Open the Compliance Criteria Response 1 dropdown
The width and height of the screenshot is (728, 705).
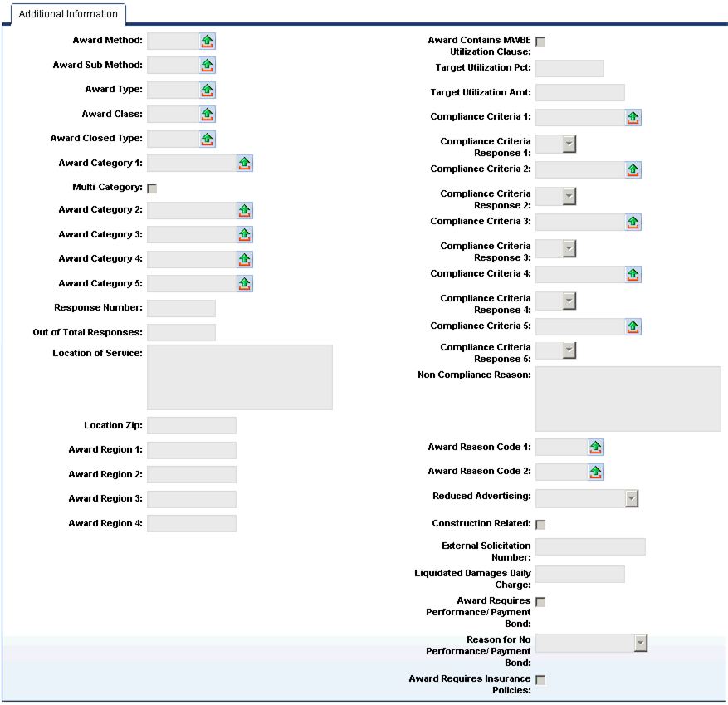click(569, 144)
